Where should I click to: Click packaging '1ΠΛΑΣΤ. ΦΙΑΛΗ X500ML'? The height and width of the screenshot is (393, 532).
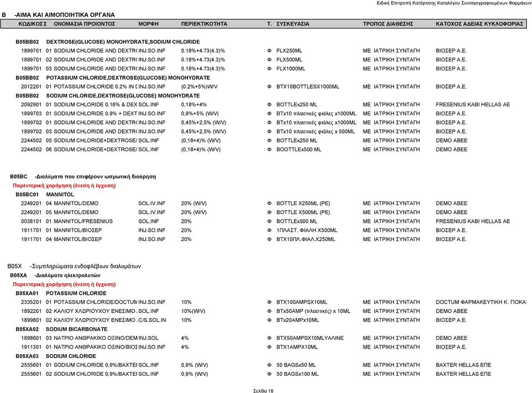[x=306, y=231]
